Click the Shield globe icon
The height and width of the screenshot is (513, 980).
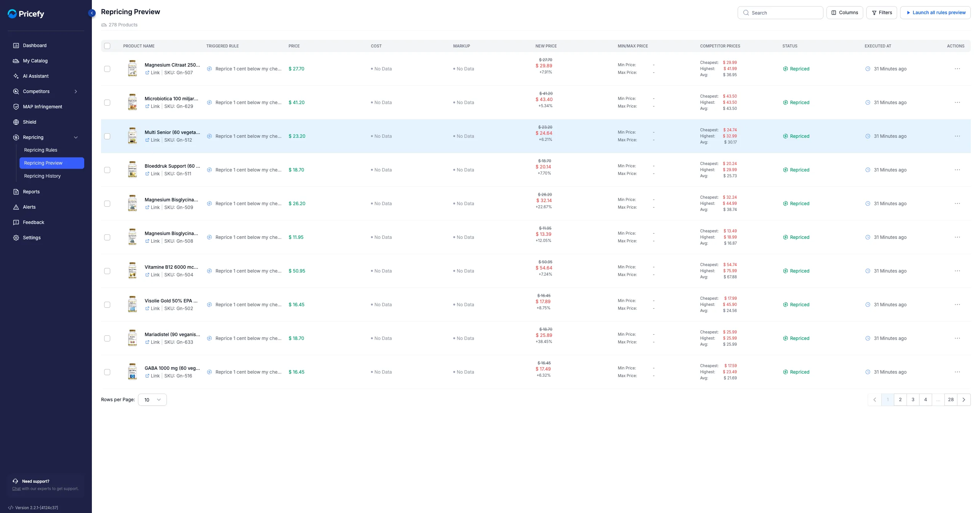point(16,122)
